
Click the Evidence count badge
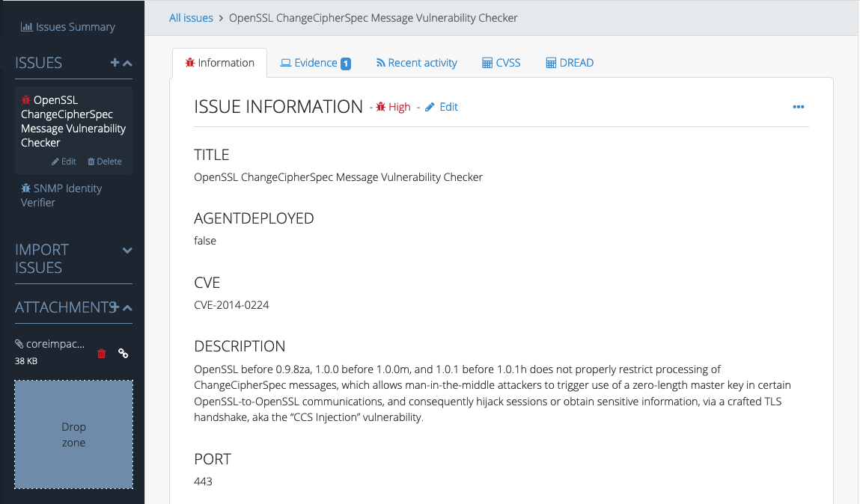pyautogui.click(x=346, y=64)
